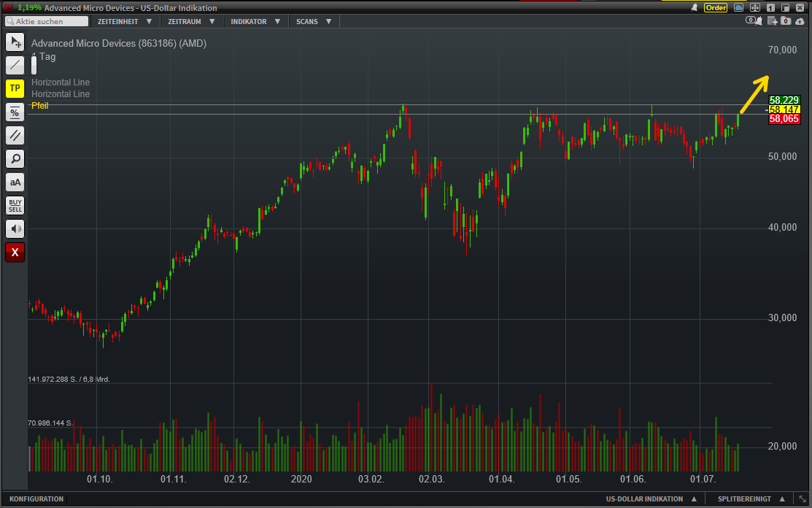This screenshot has width=812, height=508.
Task: Activate the magnifier zoom tool
Action: (15, 159)
